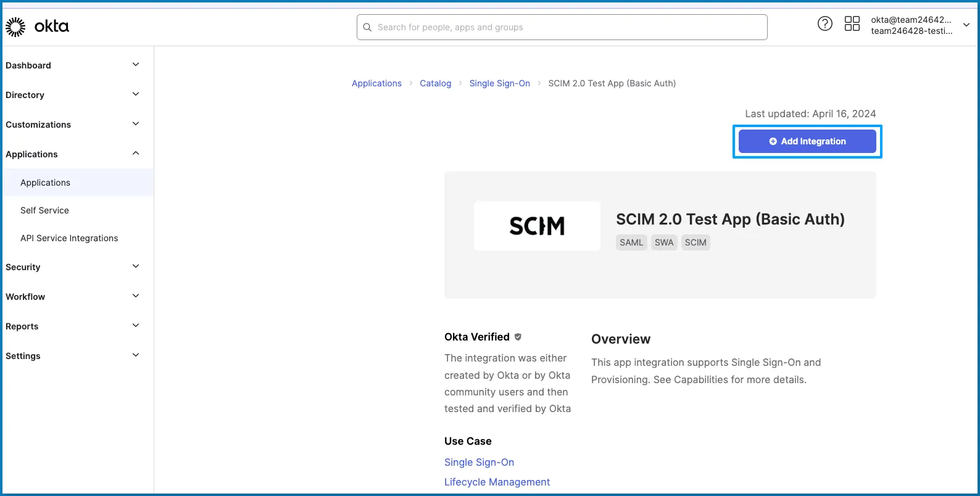Collapse the Applications sidebar section

pyautogui.click(x=136, y=154)
